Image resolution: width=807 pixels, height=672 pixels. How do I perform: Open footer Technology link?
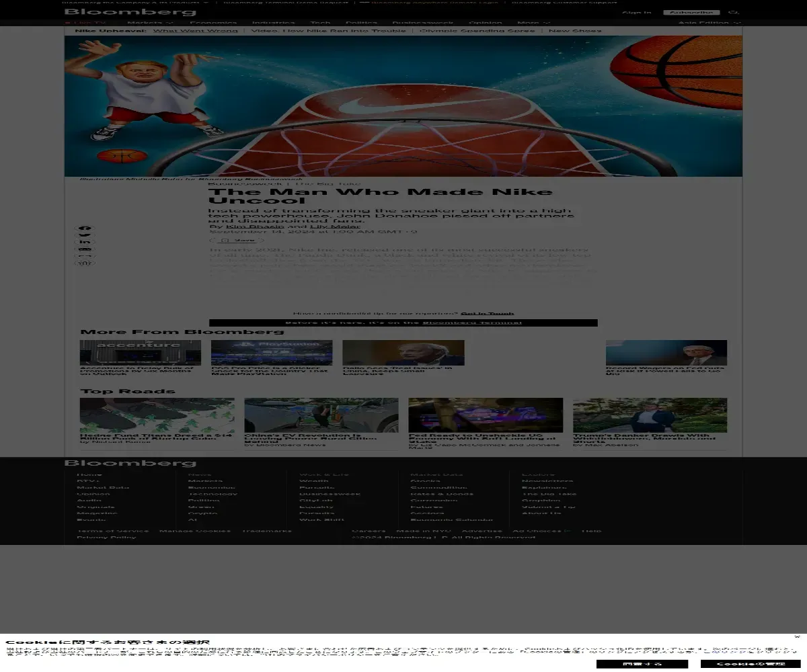pos(213,494)
